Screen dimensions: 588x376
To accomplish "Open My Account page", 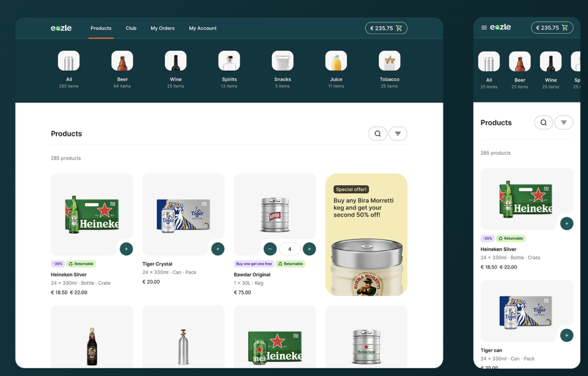I will (203, 28).
